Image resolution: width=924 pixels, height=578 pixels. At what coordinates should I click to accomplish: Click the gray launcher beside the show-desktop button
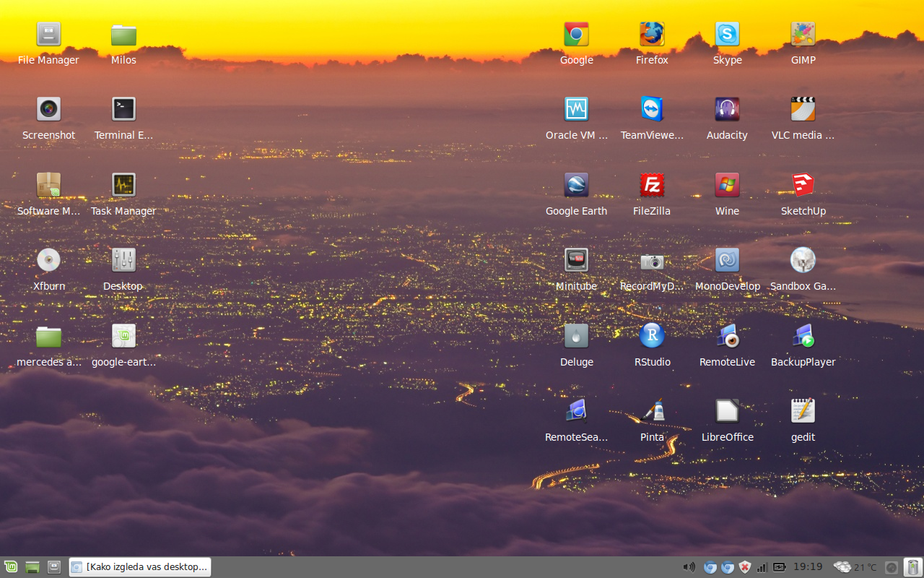click(x=54, y=567)
